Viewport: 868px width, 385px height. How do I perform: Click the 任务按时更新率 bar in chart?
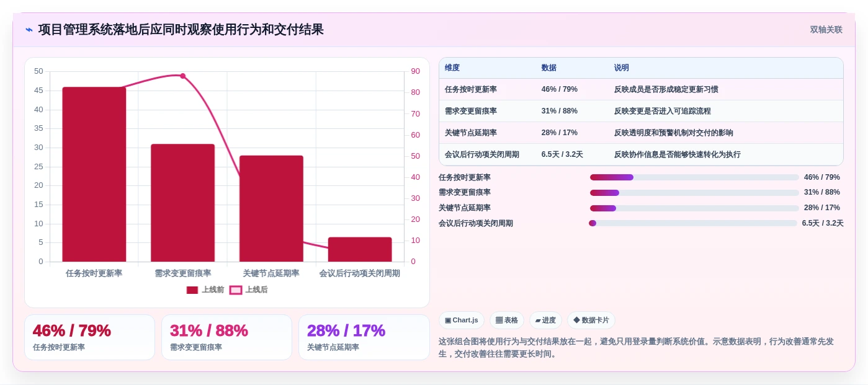(94, 174)
